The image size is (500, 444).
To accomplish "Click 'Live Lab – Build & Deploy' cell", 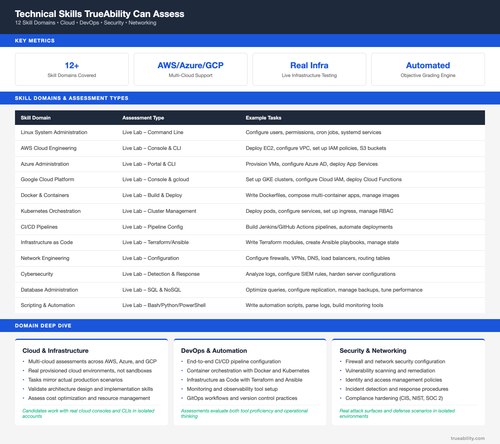I will 152,195.
